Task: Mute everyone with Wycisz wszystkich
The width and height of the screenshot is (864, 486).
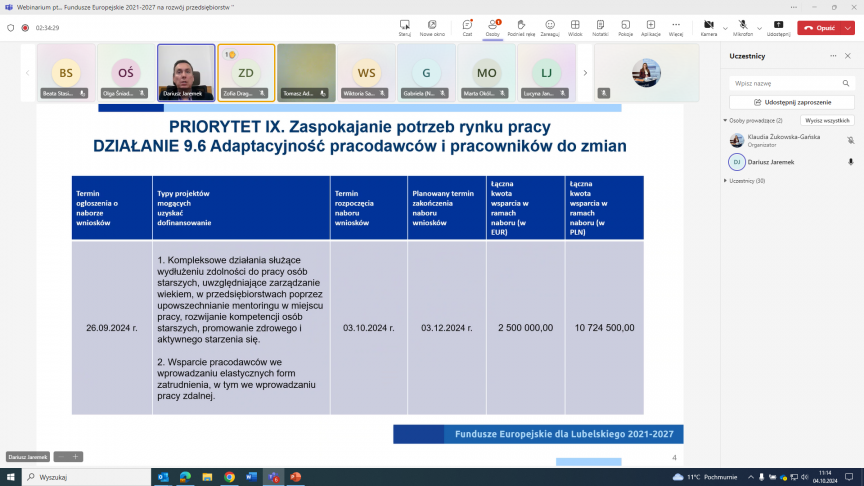Action: [827, 120]
